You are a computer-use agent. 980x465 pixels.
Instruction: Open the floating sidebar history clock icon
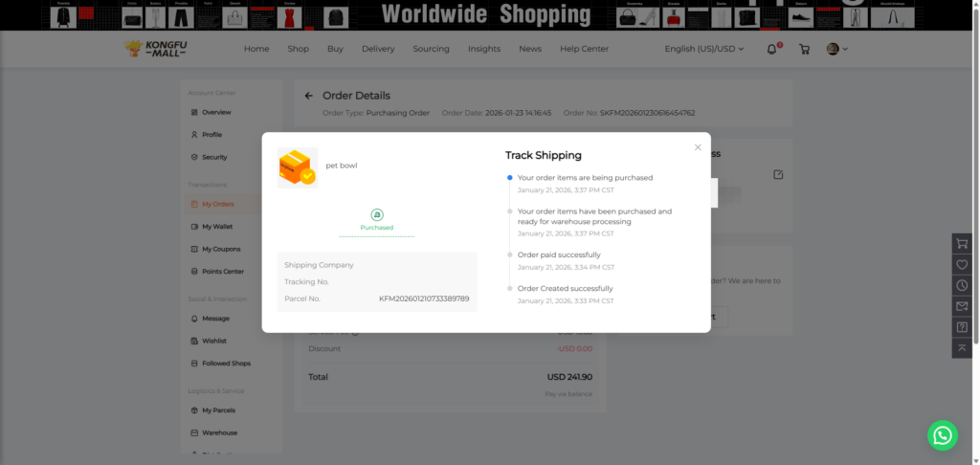(x=962, y=285)
